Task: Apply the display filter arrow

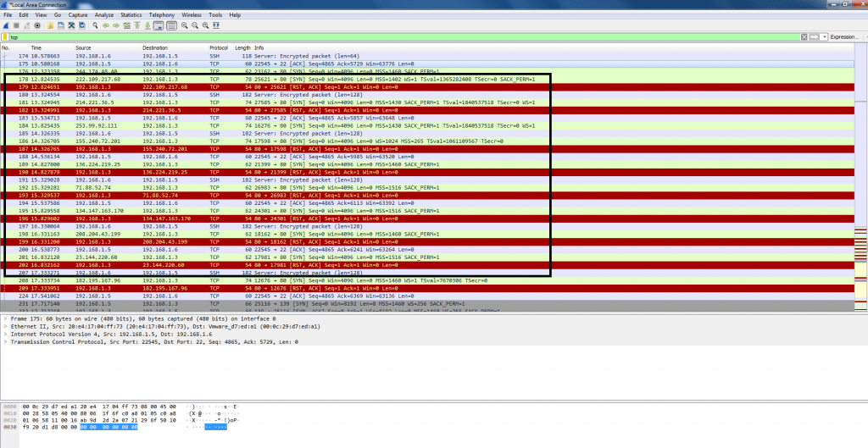Action: 815,37
